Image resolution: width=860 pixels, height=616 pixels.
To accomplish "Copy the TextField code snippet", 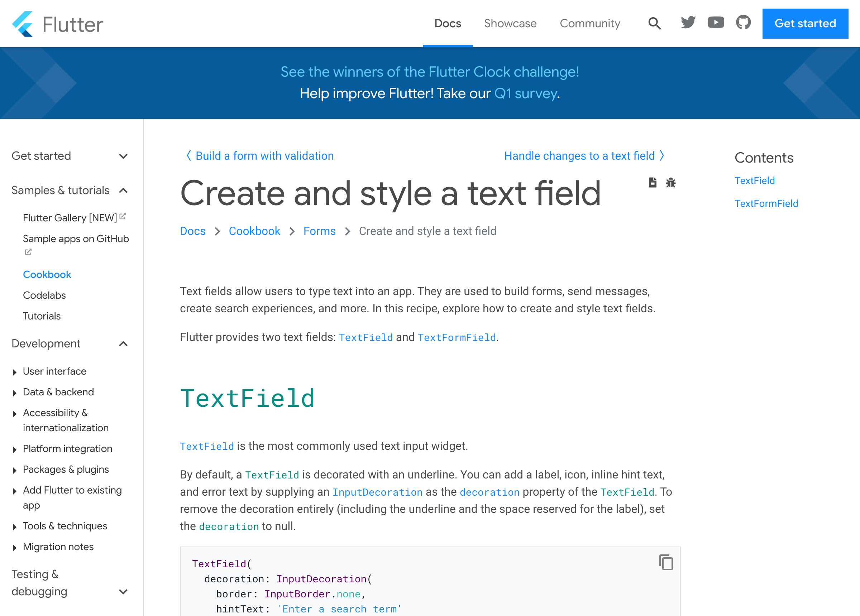I will pyautogui.click(x=666, y=562).
